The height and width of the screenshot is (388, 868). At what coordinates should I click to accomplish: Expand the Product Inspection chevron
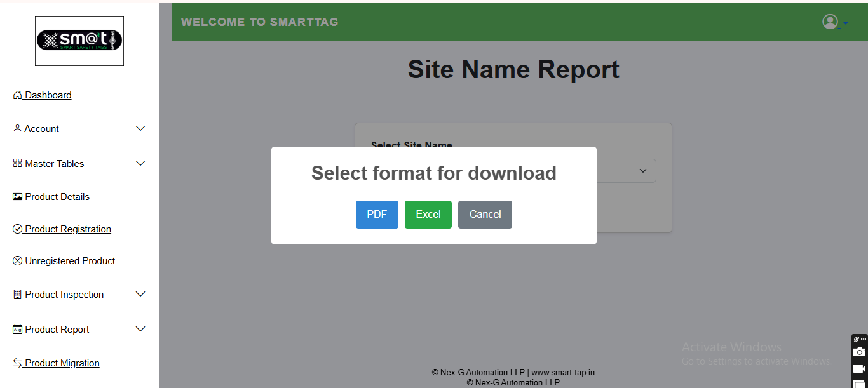(141, 295)
